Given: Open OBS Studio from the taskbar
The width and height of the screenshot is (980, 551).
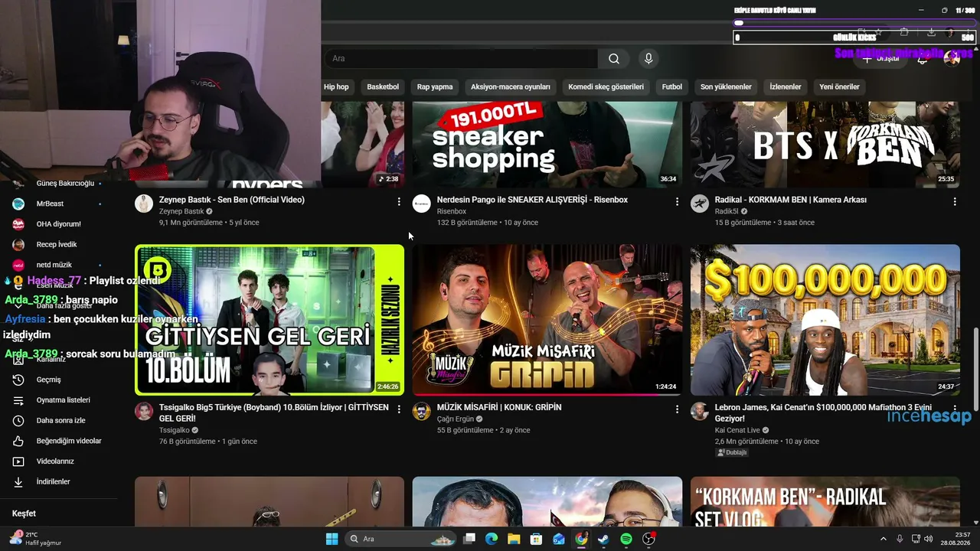Looking at the screenshot, I should [649, 539].
